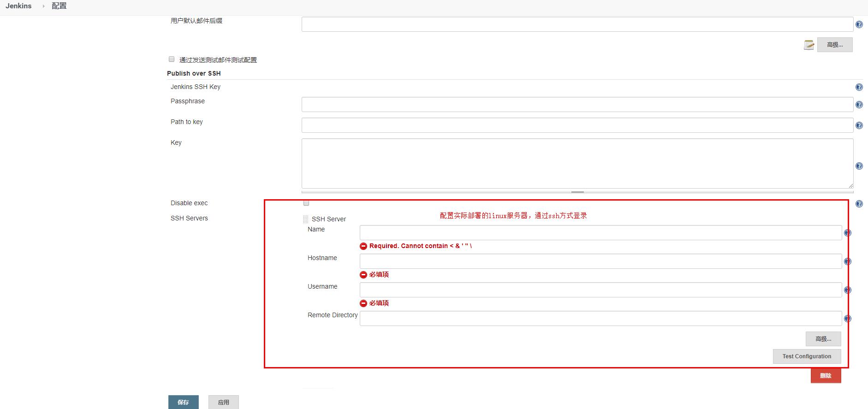Screen dimensions: 868x409
Task: Show help for Remote Directory field
Action: [x=847, y=319]
